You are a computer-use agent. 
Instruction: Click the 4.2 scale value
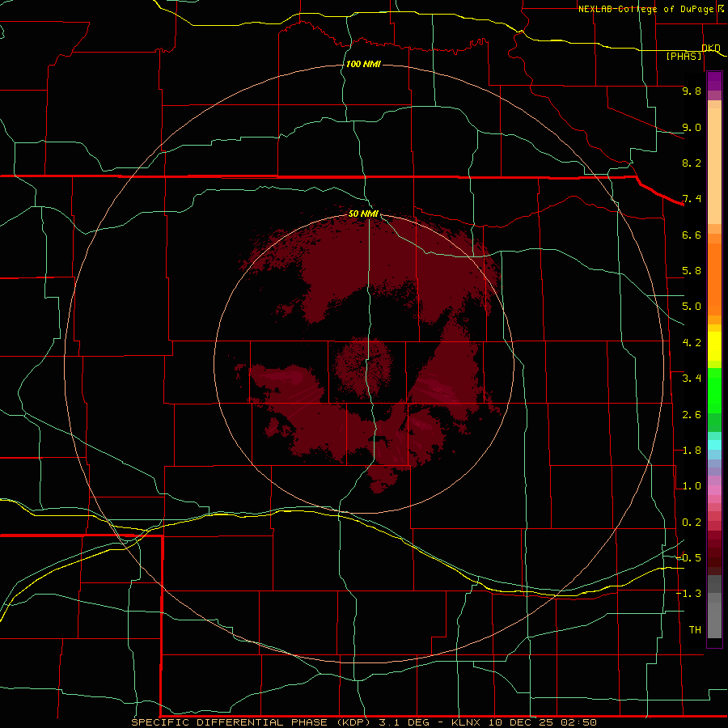click(692, 343)
